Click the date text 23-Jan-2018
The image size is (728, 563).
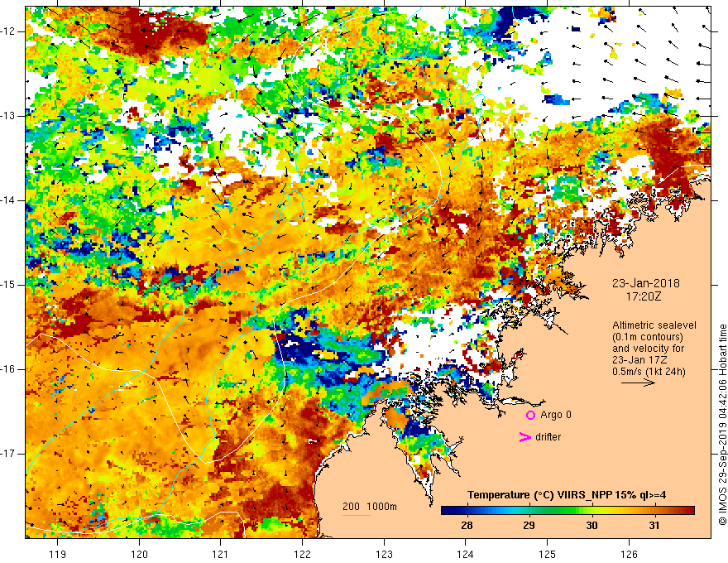coord(646,283)
